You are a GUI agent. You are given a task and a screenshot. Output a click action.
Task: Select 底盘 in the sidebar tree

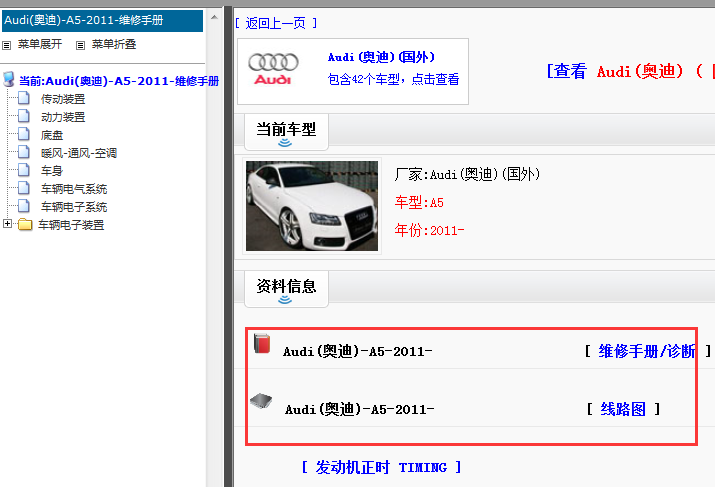52,135
